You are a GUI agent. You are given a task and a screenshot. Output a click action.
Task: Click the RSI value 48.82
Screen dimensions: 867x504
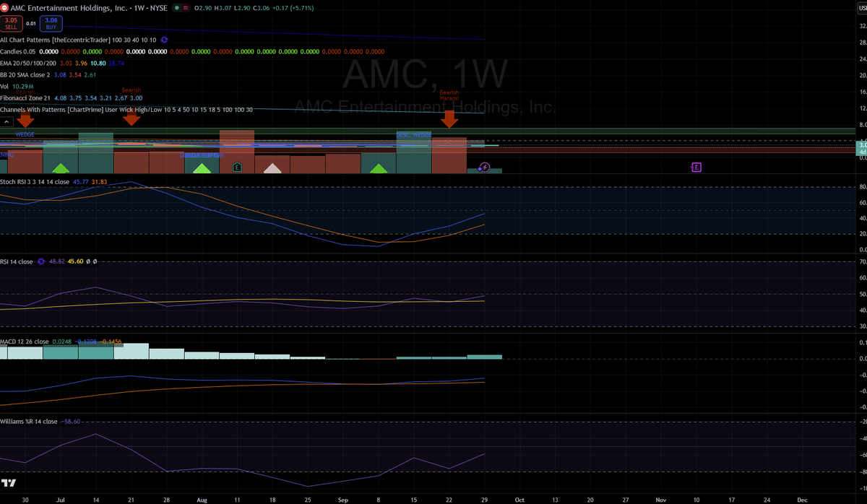tap(56, 261)
